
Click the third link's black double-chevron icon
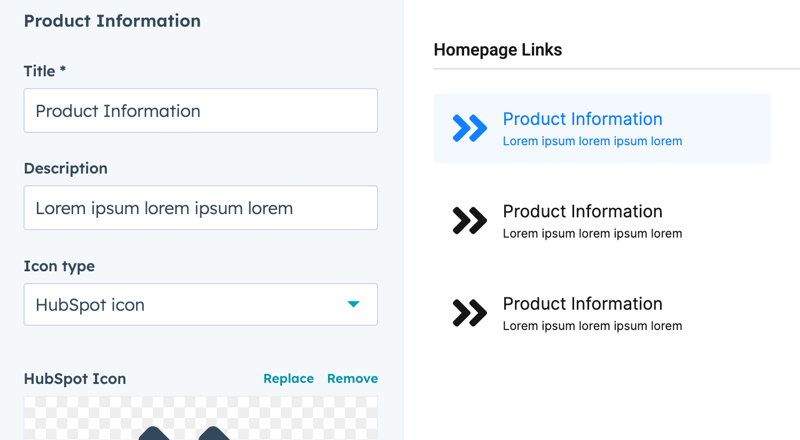point(469,313)
